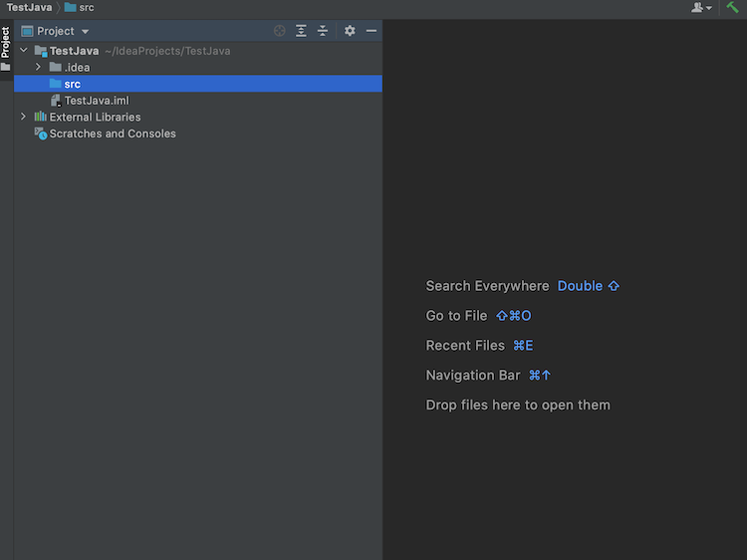Click the blue src folder icon in tree
Viewport: 747px width, 560px height.
(x=55, y=84)
